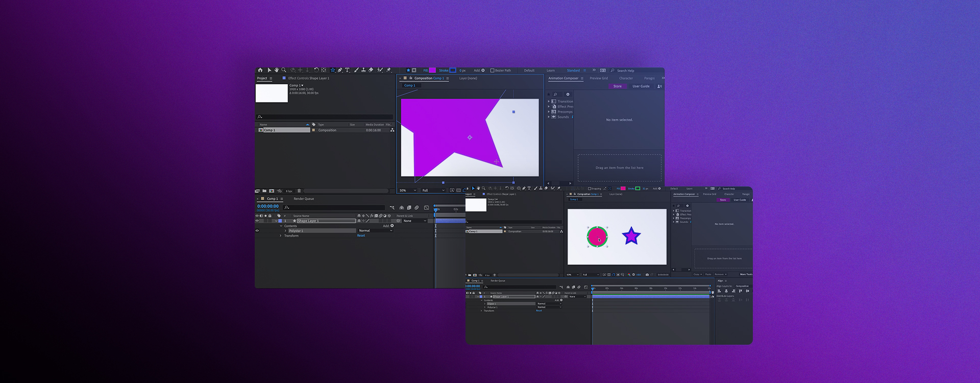
Task: Hide Shape Layer 1 with eye icon
Action: [x=257, y=221]
